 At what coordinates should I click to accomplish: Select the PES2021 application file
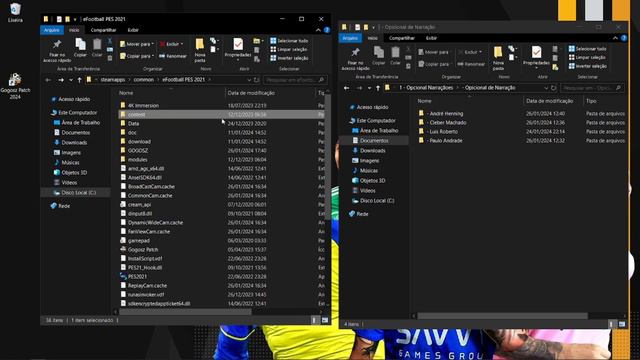(x=137, y=276)
